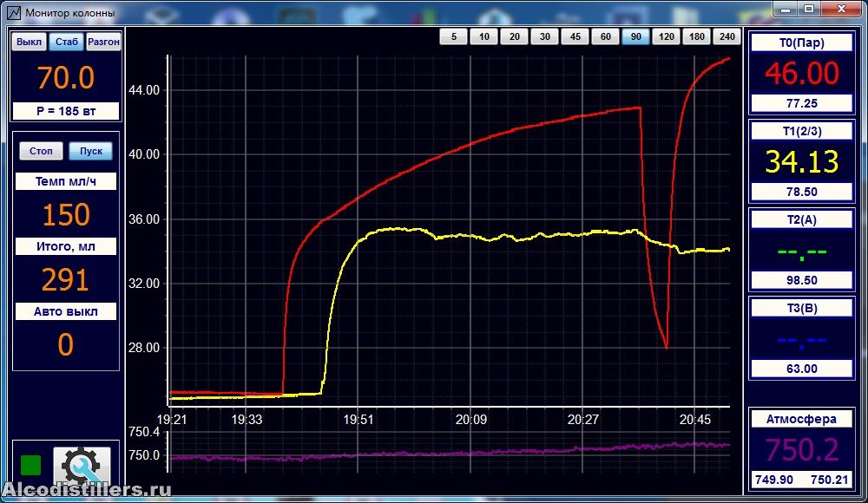The image size is (868, 503).
Task: Click the 150 rate value
Action: coord(66,215)
